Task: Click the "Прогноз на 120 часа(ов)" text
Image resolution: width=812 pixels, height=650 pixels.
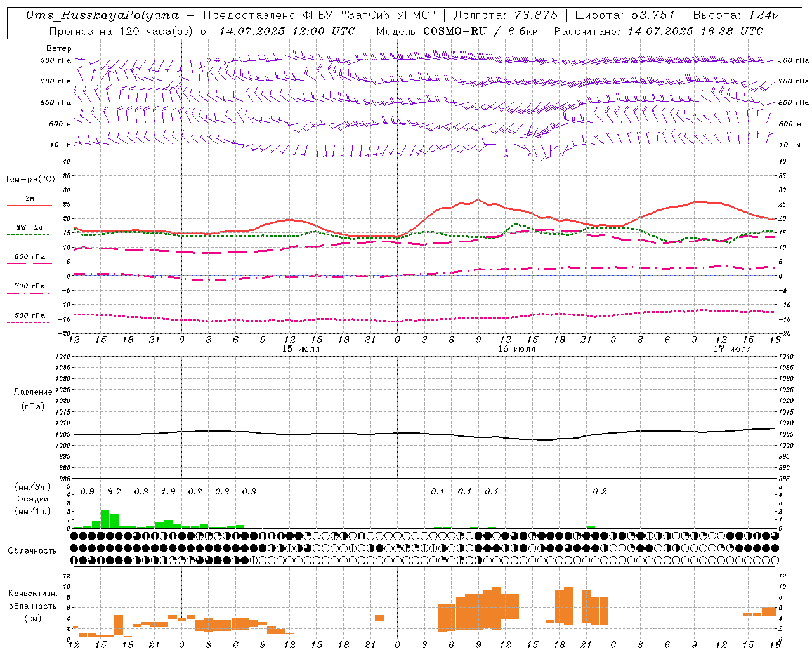Action: click(x=121, y=31)
